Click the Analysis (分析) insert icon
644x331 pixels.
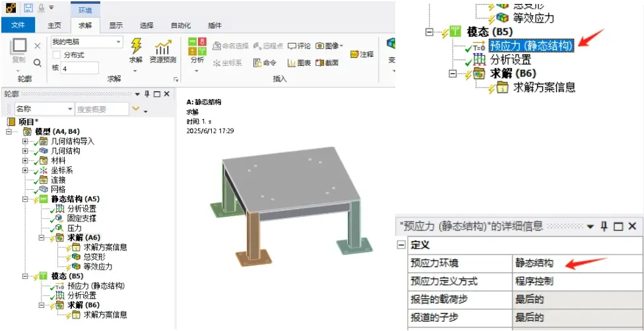pyautogui.click(x=197, y=46)
